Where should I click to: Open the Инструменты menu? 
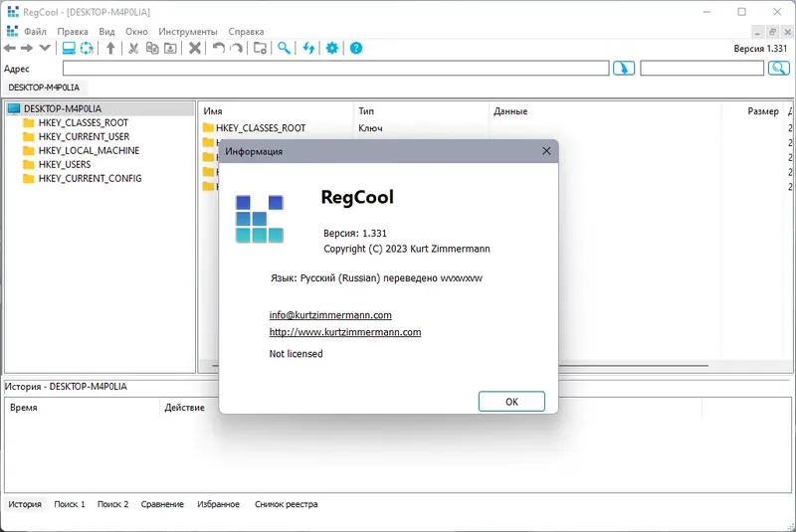(x=188, y=32)
